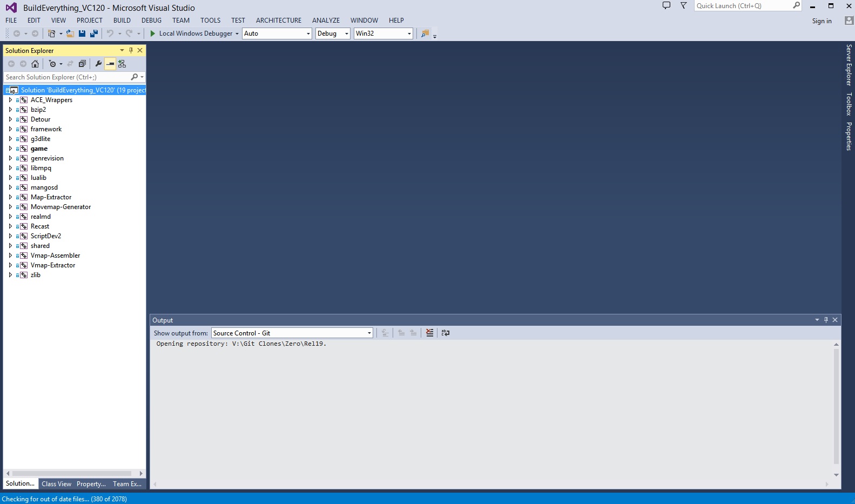This screenshot has width=855, height=504.
Task: Switch to the Class View tab
Action: (56, 484)
